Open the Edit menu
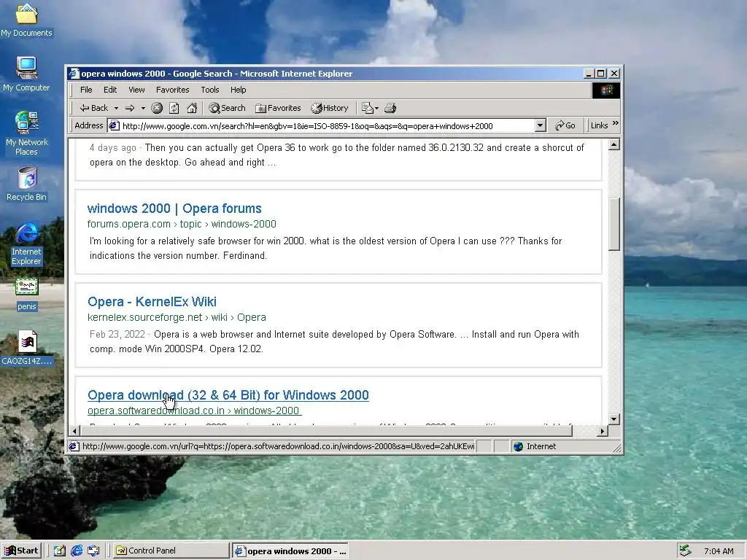The height and width of the screenshot is (560, 747). tap(110, 90)
